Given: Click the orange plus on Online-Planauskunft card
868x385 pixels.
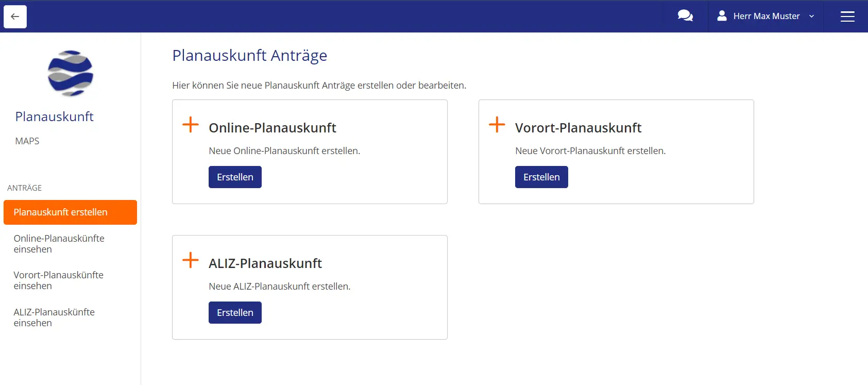Looking at the screenshot, I should (191, 124).
